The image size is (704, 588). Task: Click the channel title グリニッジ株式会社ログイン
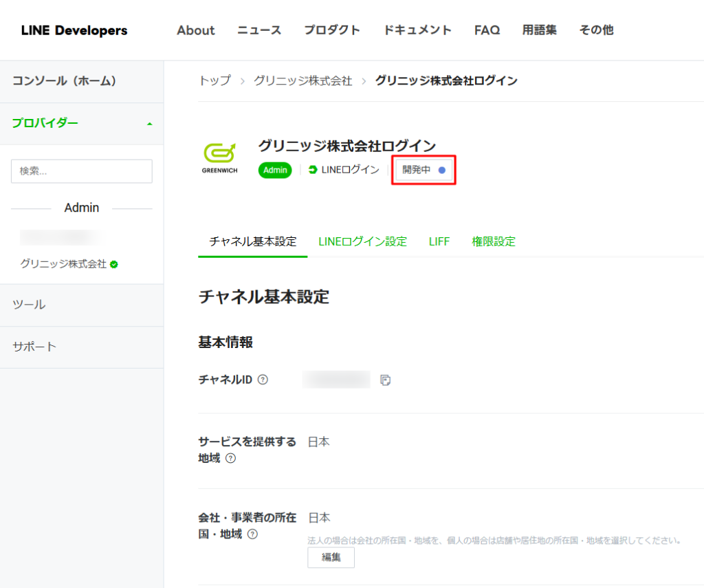346,146
